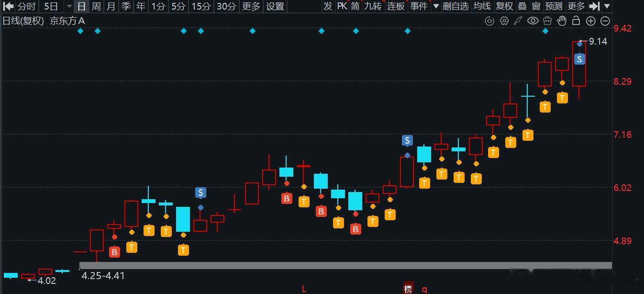Select the 季 quarterly period tab
This screenshot has height=294, width=644.
tap(126, 6)
